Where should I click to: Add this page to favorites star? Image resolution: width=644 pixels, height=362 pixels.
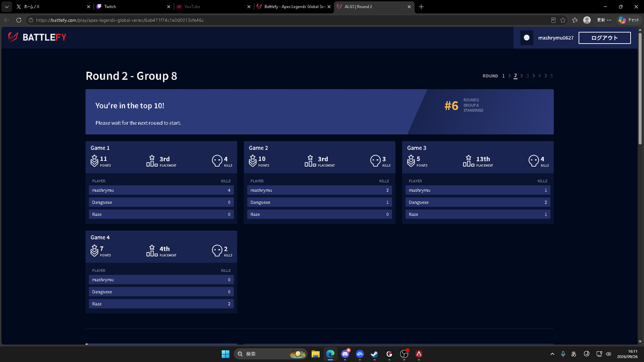[563, 20]
